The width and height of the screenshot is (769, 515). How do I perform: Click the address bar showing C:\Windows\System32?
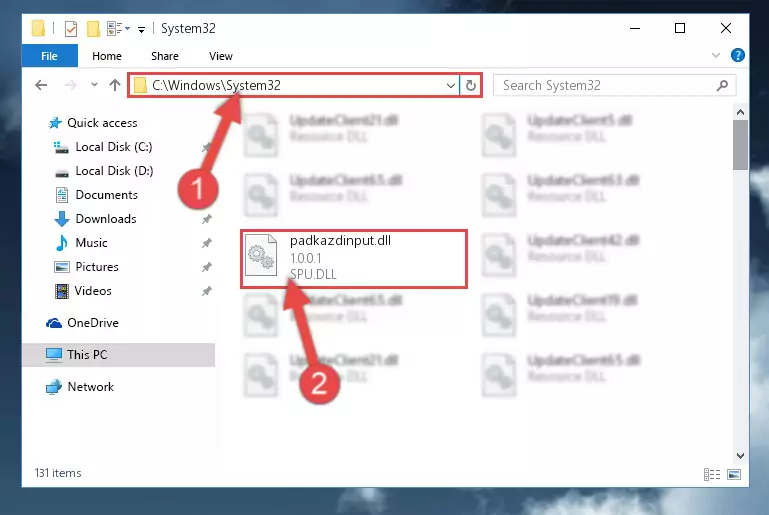pos(293,85)
